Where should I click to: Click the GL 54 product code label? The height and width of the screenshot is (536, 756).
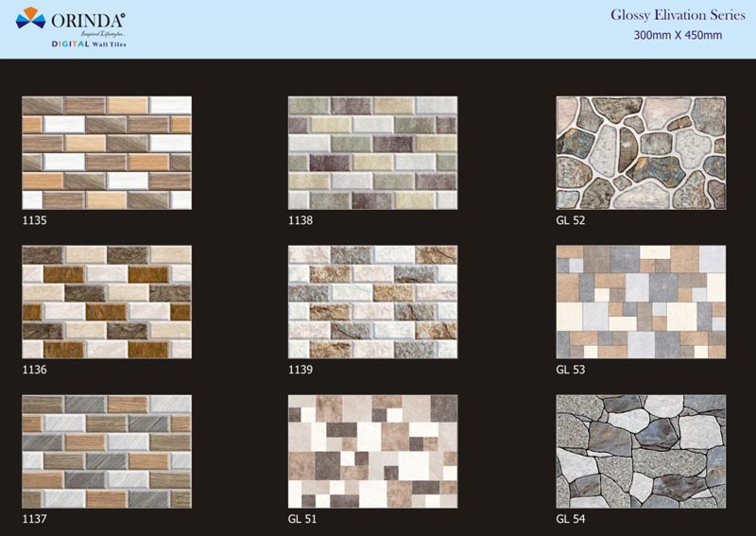(x=571, y=519)
